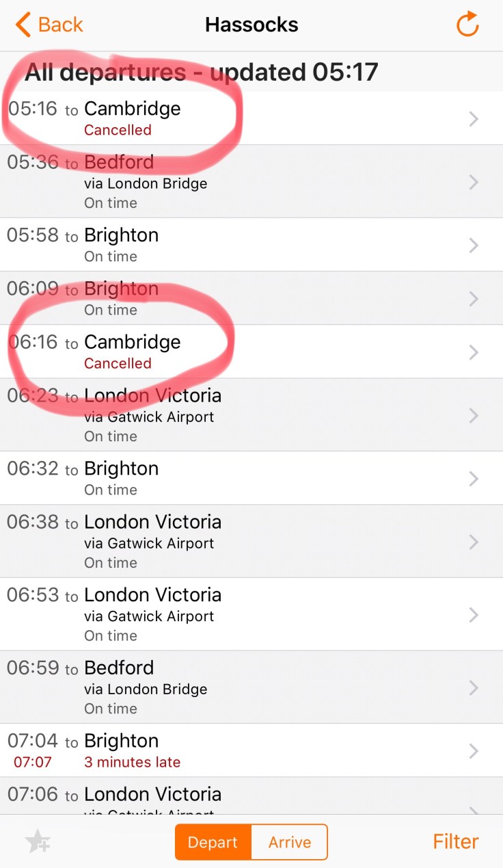Go back using the Back arrow
503x868 pixels.
[x=49, y=25]
